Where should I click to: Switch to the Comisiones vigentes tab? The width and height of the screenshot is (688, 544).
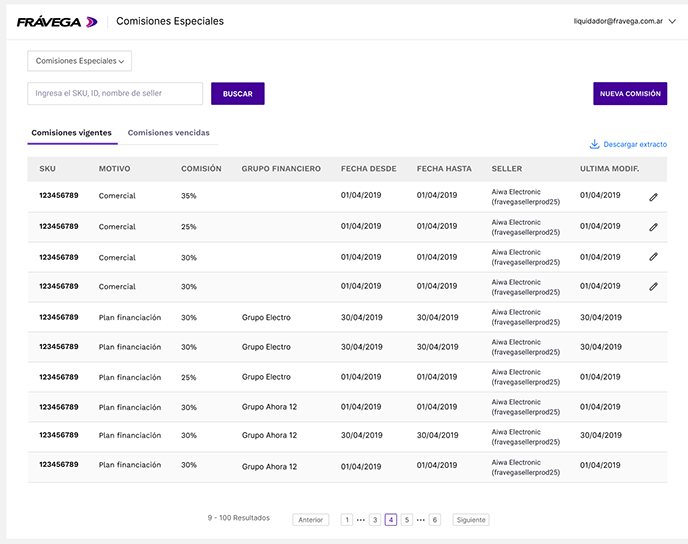72,132
